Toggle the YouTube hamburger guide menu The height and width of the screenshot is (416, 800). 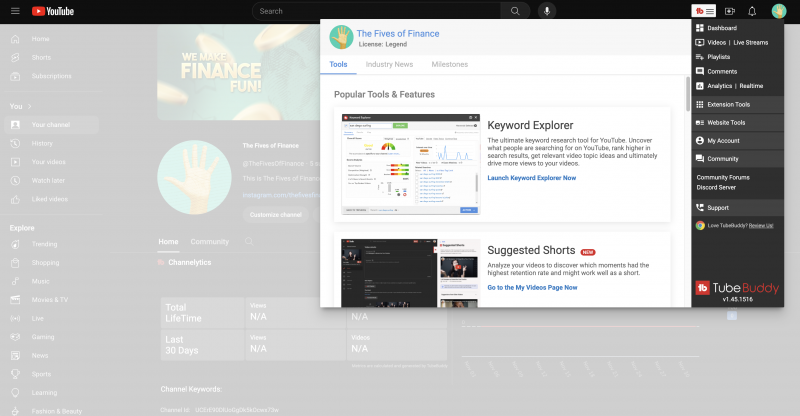pos(14,11)
